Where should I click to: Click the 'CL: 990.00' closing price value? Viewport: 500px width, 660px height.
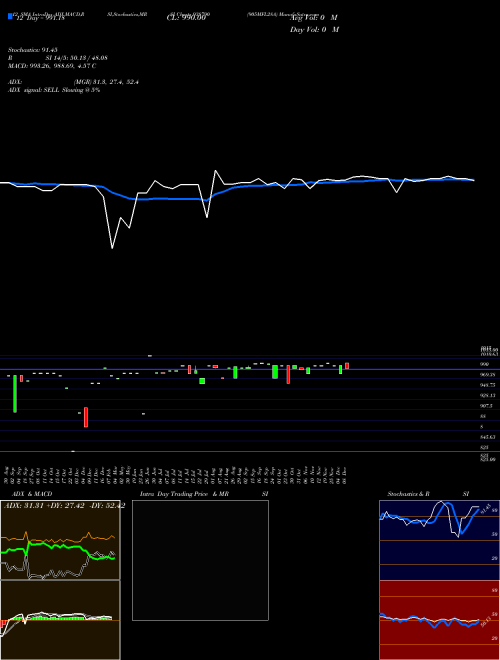point(186,18)
